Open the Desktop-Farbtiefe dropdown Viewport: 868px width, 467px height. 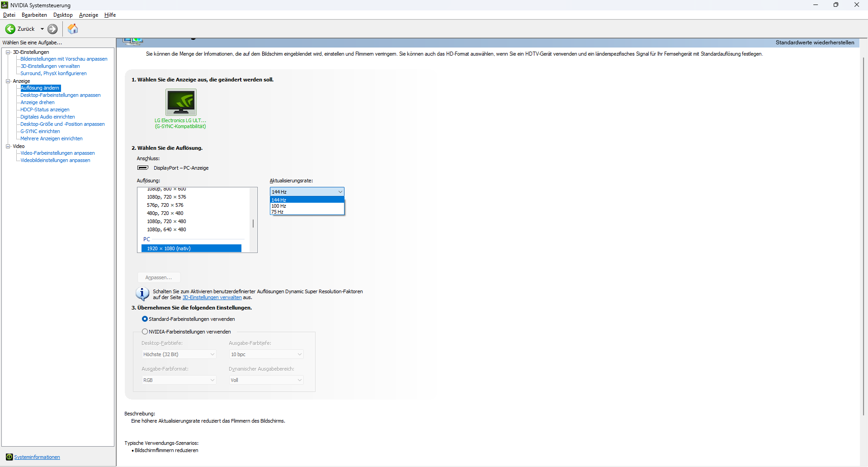pyautogui.click(x=179, y=354)
